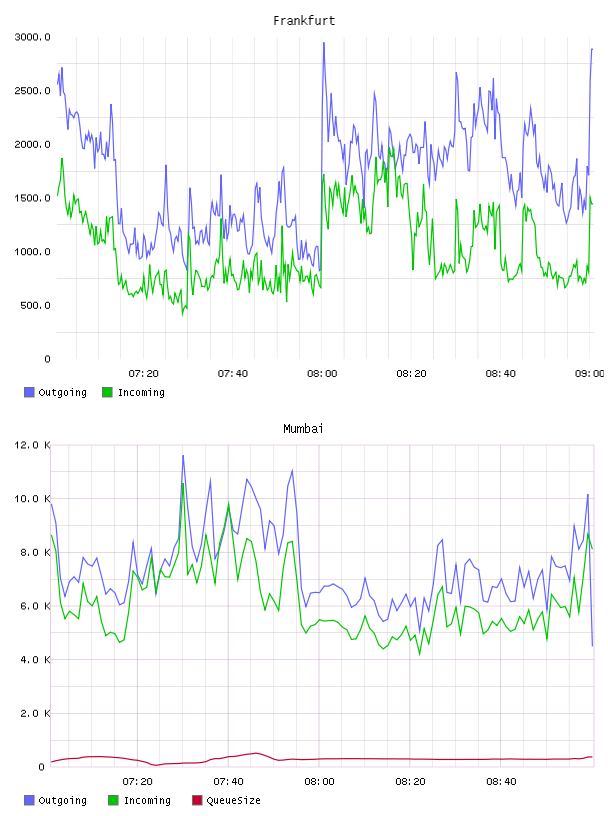
Task: Click the 08:00 time label on Frankfurt chart
Action: 322,374
